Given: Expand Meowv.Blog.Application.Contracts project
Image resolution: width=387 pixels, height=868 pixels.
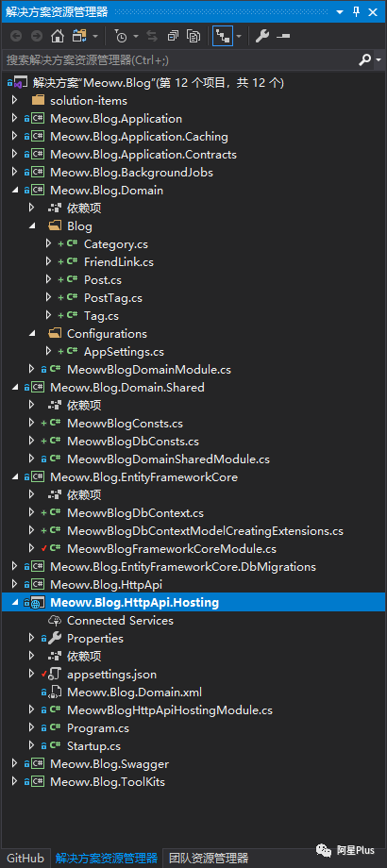Looking at the screenshot, I should click(x=14, y=155).
